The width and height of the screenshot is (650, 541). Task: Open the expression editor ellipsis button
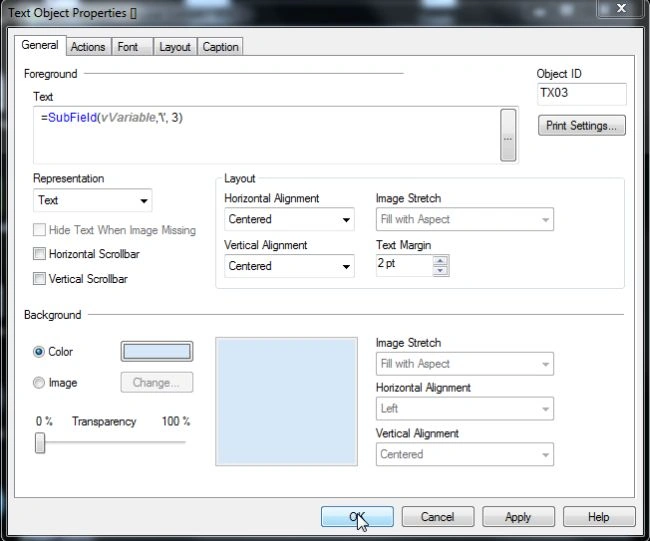[508, 135]
